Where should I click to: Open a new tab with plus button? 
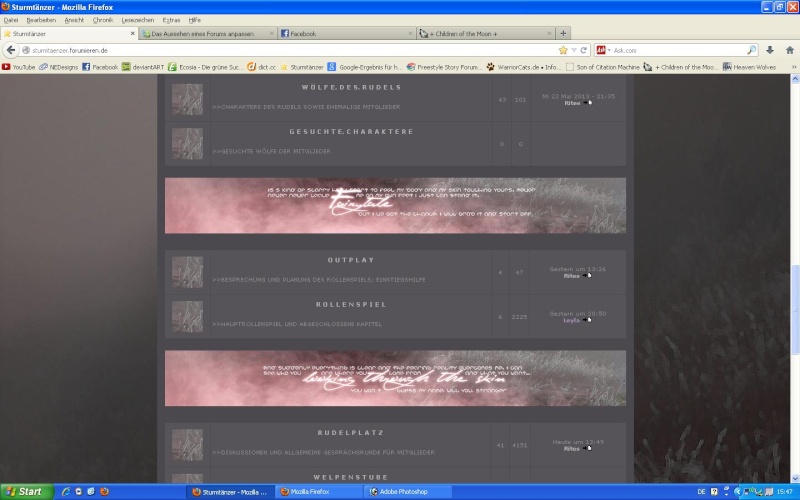[563, 33]
